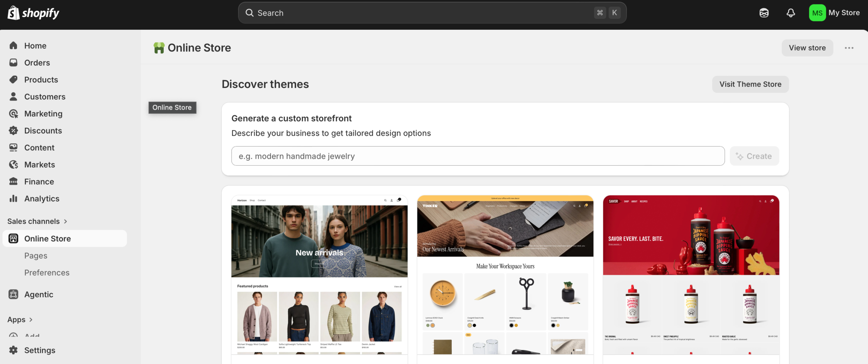Click the Finance bank icon
868x364 pixels.
pyautogui.click(x=13, y=181)
